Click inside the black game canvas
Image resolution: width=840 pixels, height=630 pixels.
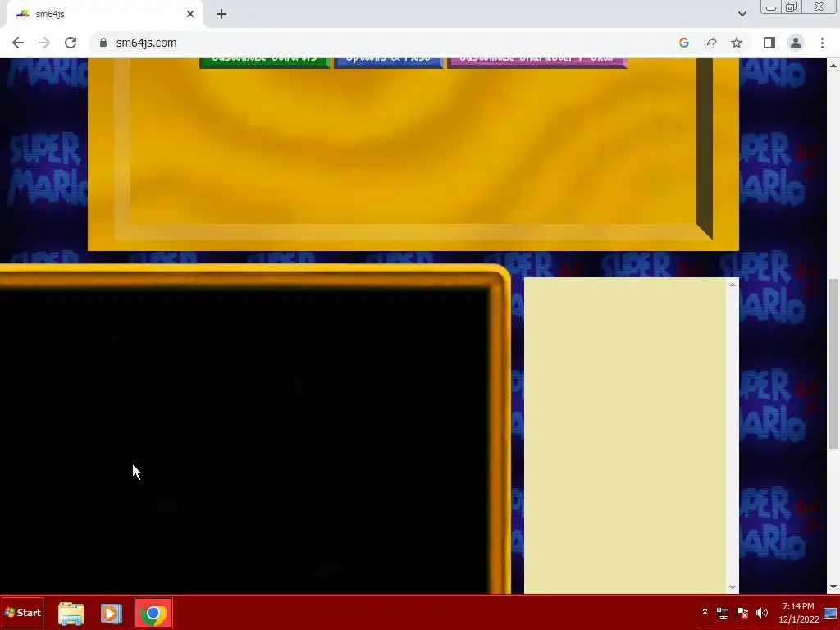click(x=244, y=441)
